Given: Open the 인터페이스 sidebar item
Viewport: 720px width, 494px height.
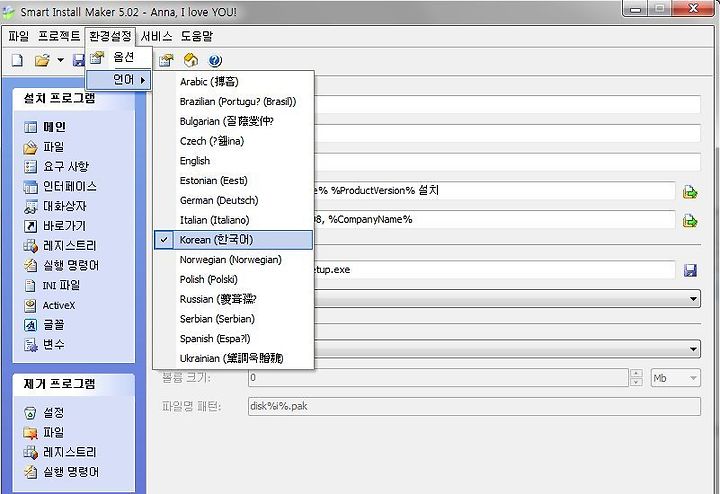Looking at the screenshot, I should tap(60, 186).
